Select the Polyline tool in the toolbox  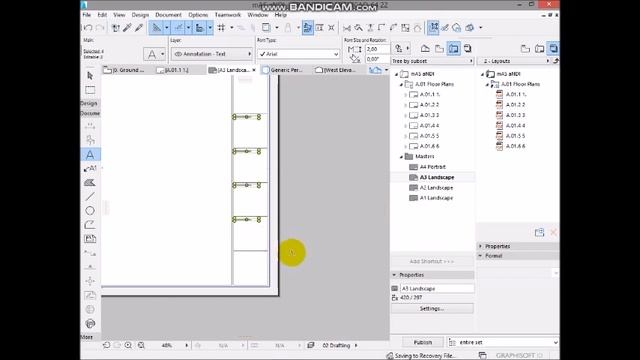(90, 224)
